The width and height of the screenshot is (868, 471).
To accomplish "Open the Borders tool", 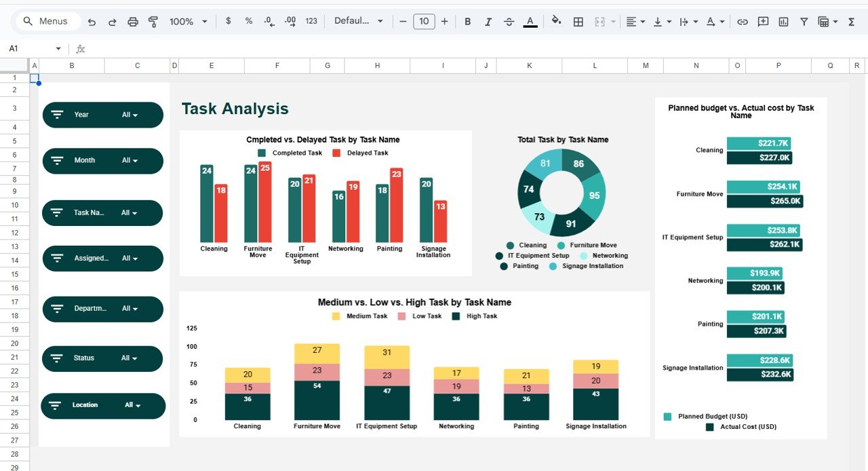I will coord(578,22).
